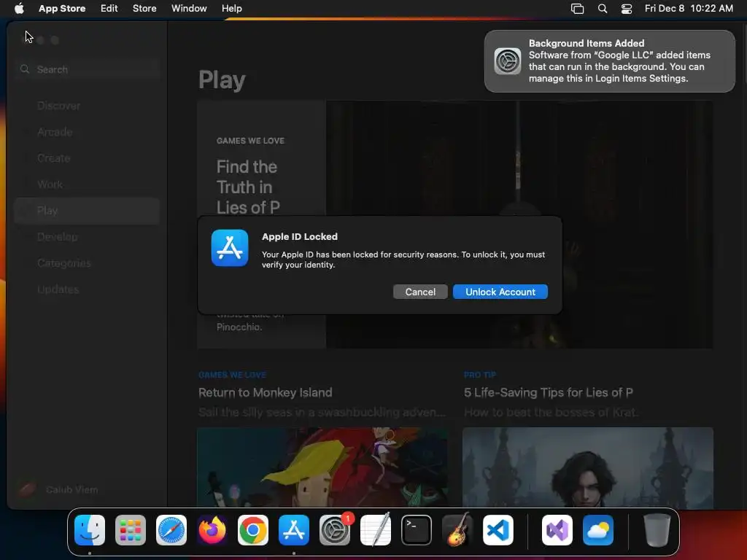Open the cloud app in the Dock
The height and width of the screenshot is (560, 747).
(598, 530)
